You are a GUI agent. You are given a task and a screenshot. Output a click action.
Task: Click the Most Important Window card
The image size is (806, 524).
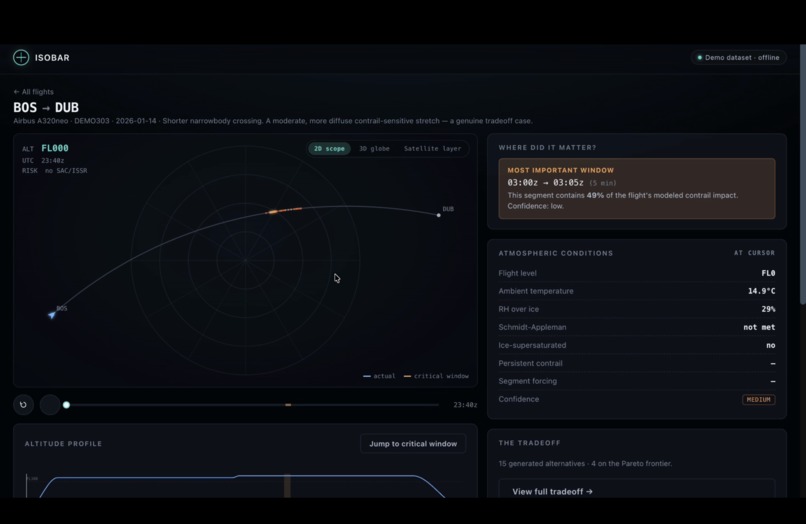(x=637, y=189)
